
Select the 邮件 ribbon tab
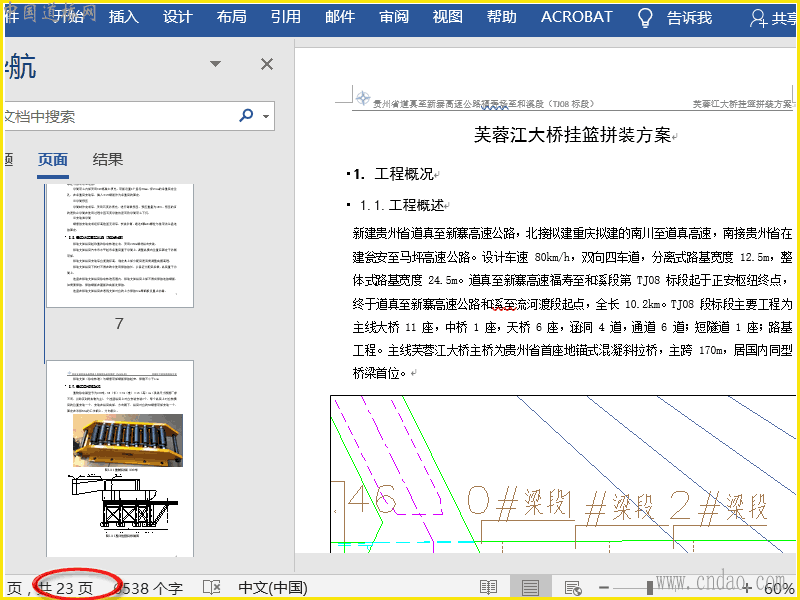point(340,17)
